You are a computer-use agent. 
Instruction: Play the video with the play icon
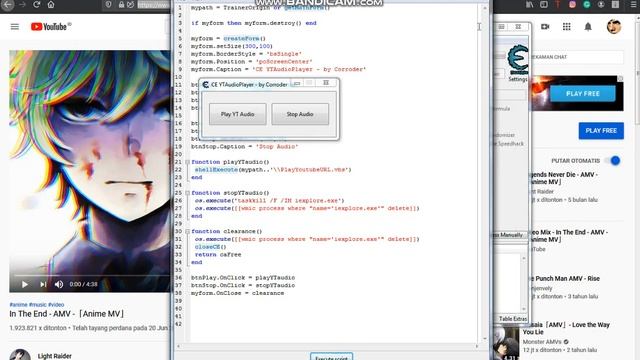24,284
